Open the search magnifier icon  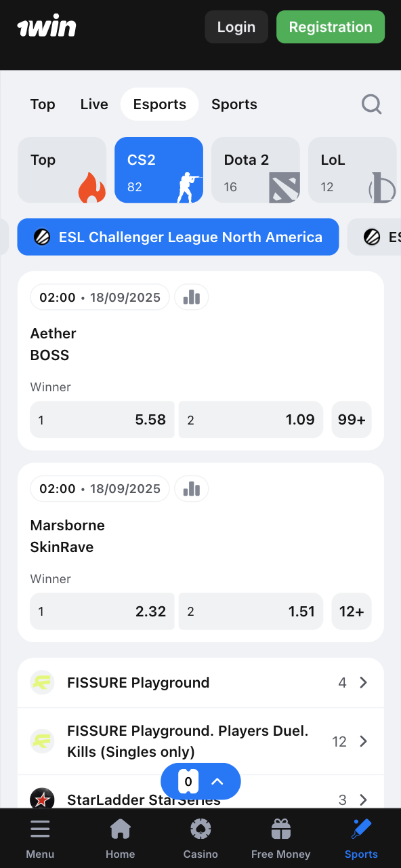click(371, 104)
